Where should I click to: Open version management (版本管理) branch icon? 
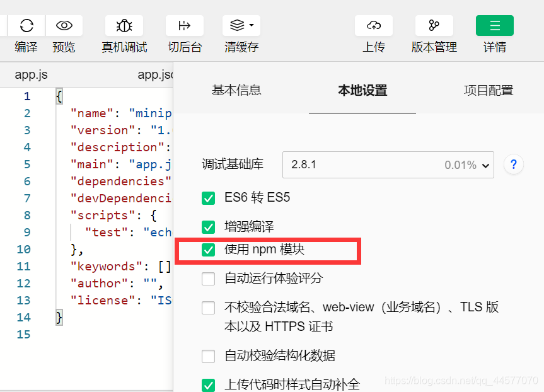[434, 25]
